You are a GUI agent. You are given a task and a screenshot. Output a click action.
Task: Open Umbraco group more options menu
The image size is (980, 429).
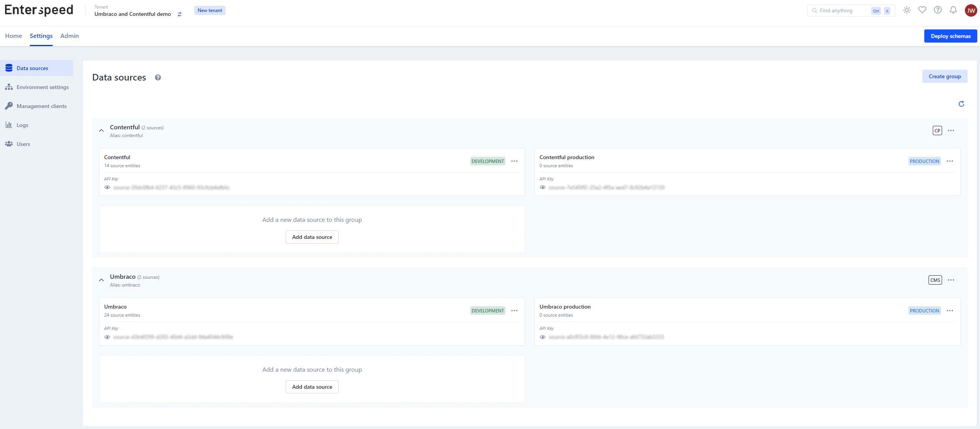click(951, 280)
